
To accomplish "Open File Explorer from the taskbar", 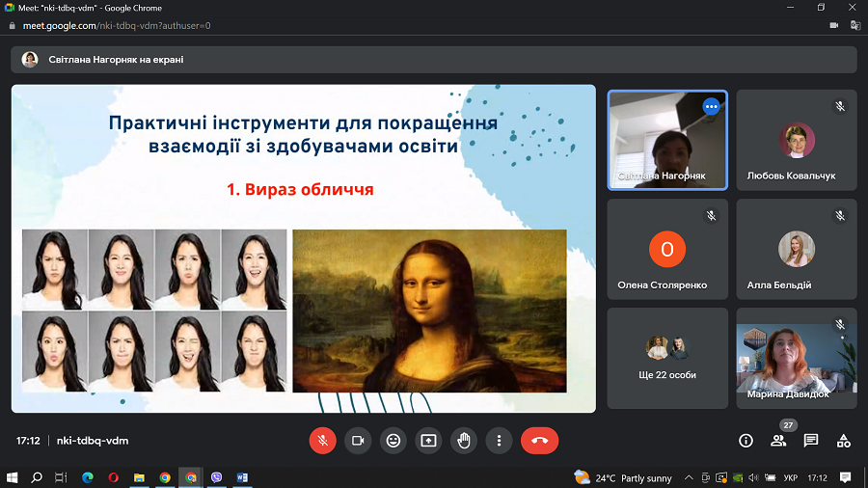I will (x=139, y=477).
